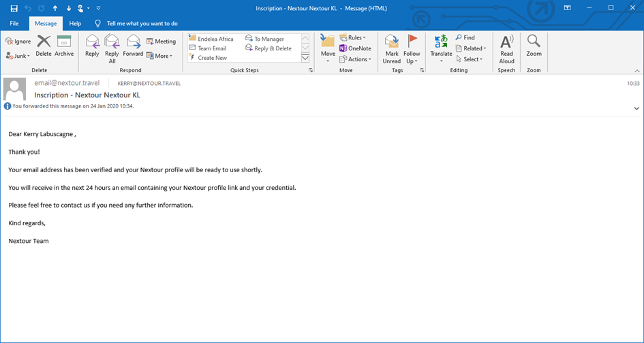Click Read Aloud speech button
This screenshot has width=644, height=343.
[506, 49]
